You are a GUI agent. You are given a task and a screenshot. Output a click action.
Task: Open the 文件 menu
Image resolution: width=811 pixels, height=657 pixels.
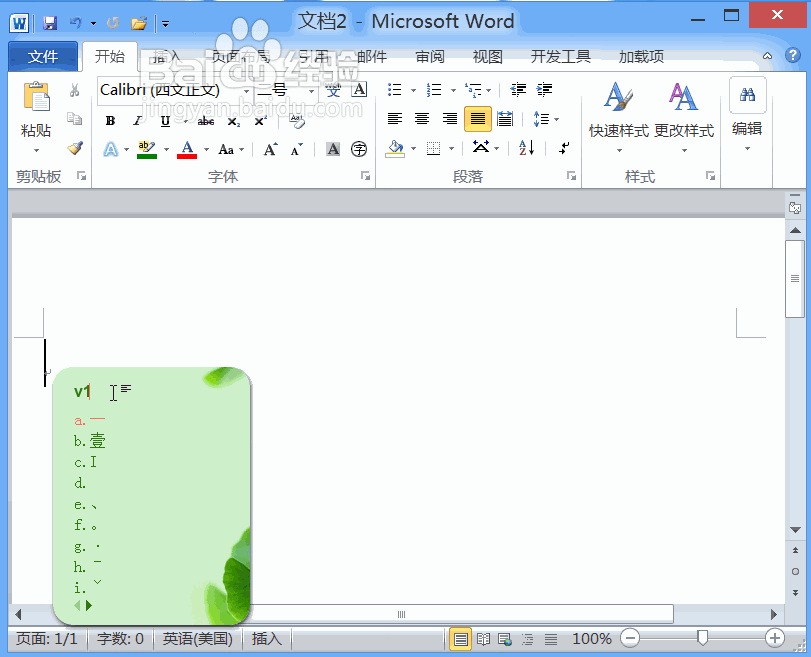(x=43, y=56)
